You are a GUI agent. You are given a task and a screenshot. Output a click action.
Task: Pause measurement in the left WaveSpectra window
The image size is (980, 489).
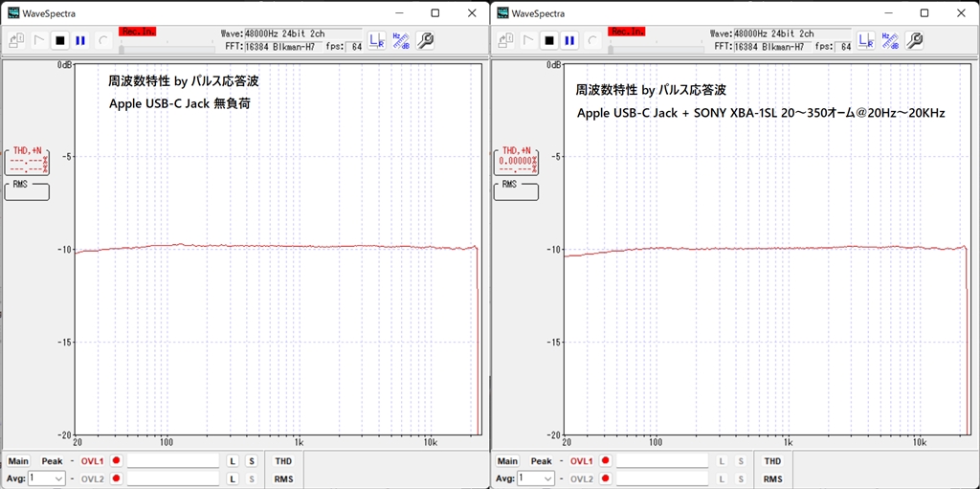point(80,40)
